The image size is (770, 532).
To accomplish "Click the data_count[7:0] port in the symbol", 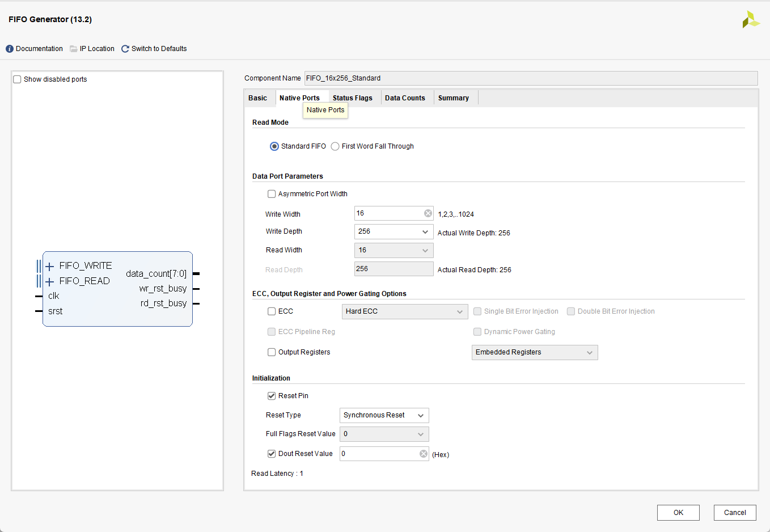I will [x=156, y=274].
